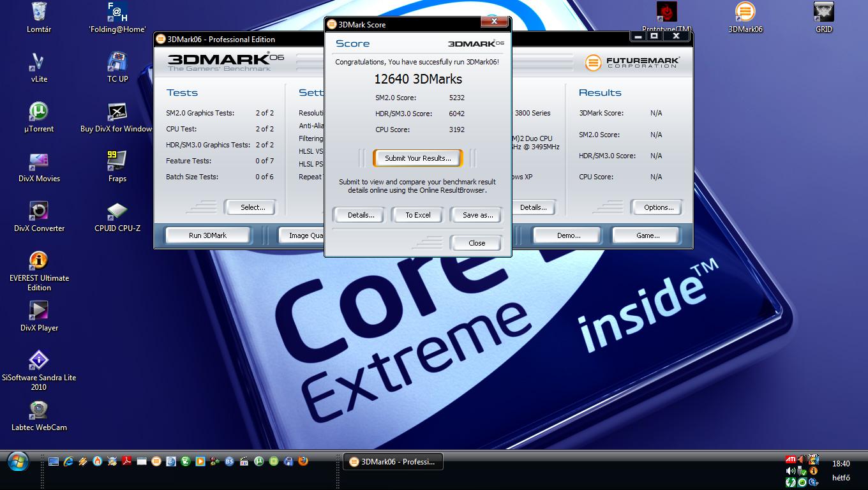Viewport: 868px width, 490px height.
Task: Open the µTorrent quick launch icon
Action: 259,461
